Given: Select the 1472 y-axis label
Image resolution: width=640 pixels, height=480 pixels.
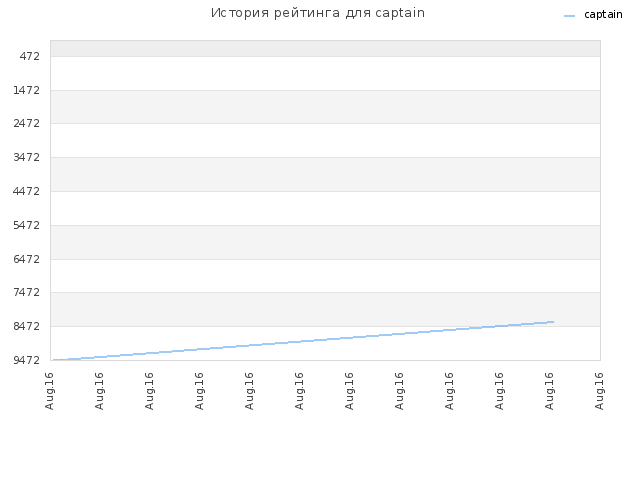Looking at the screenshot, I should point(27,90).
